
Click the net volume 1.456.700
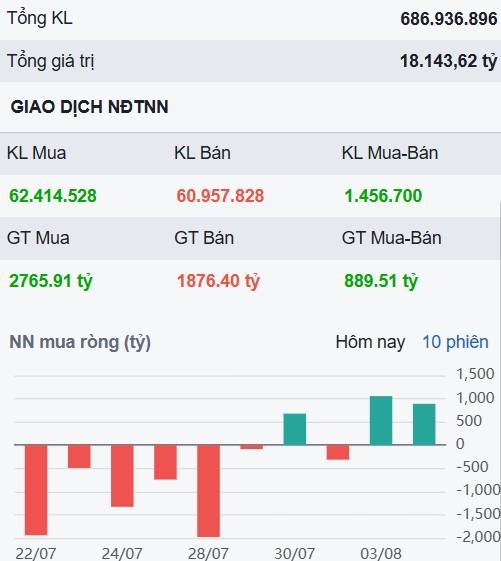(383, 196)
